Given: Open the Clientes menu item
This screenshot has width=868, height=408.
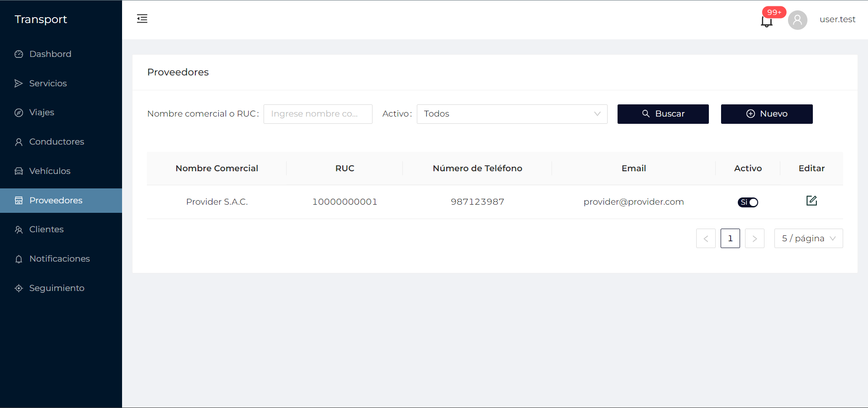Looking at the screenshot, I should 61,230.
